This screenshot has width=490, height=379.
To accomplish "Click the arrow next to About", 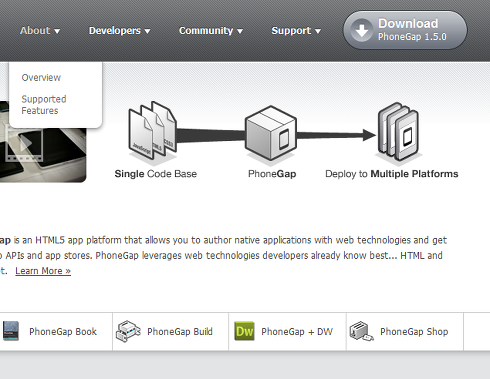I will click(x=57, y=31).
